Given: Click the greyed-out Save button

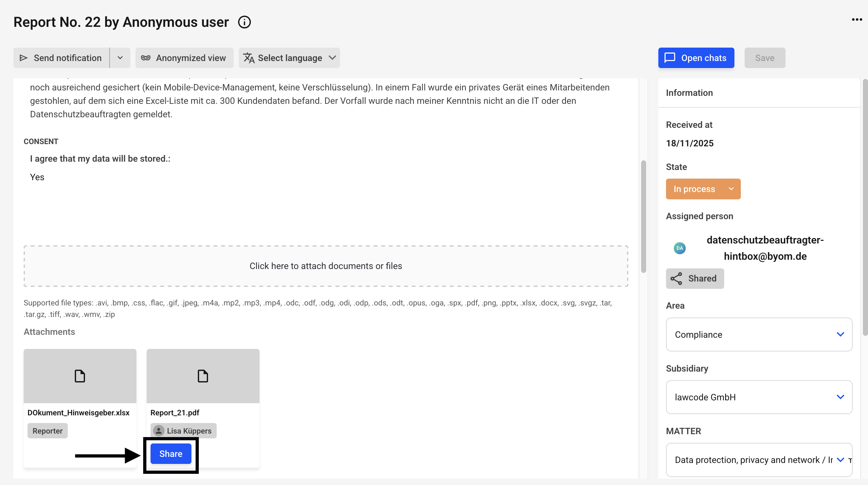Looking at the screenshot, I should [x=764, y=58].
